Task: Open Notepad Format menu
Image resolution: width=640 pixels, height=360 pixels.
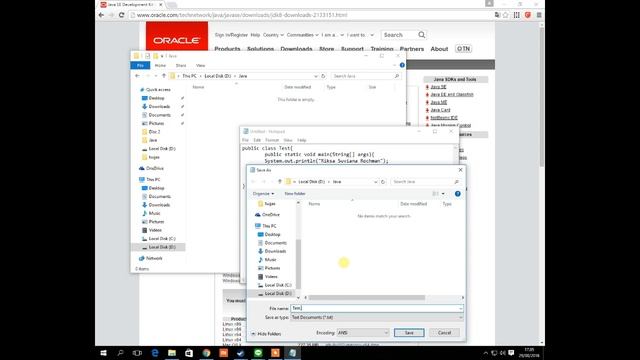Action: 272,140
